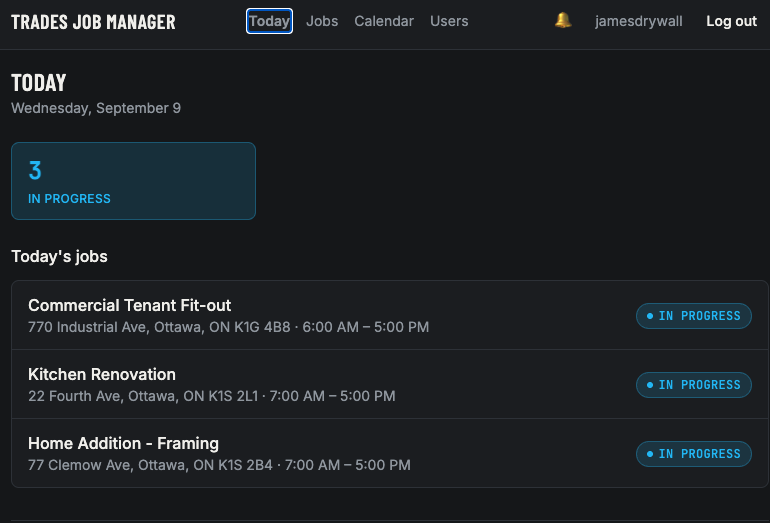Select the 22 Fourth Ave address line
Image resolution: width=770 pixels, height=523 pixels.
tap(212, 396)
